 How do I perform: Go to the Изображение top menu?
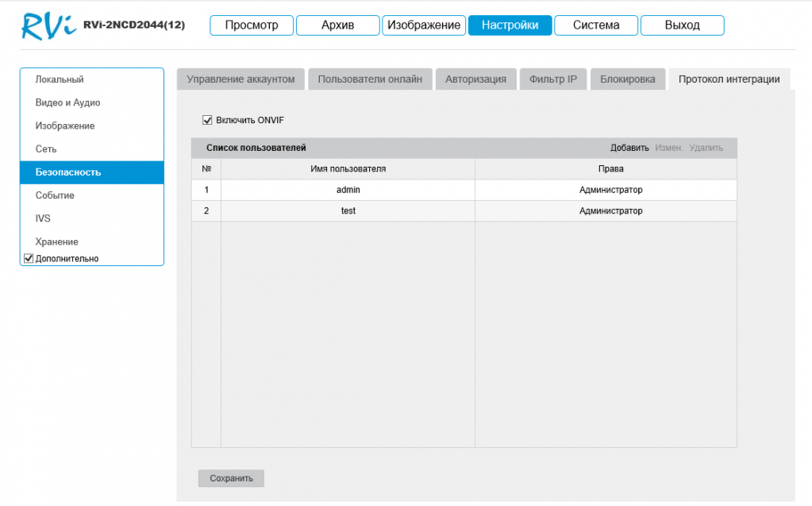click(x=424, y=25)
